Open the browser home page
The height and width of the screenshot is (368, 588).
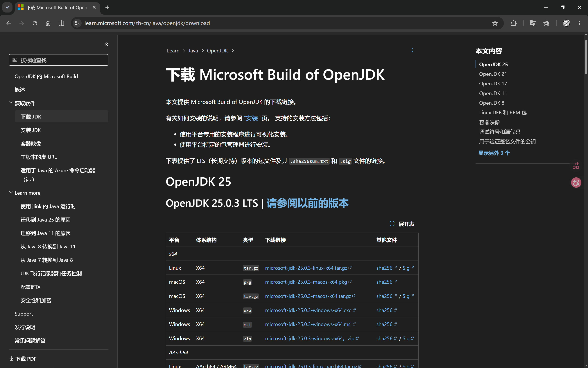(x=48, y=23)
